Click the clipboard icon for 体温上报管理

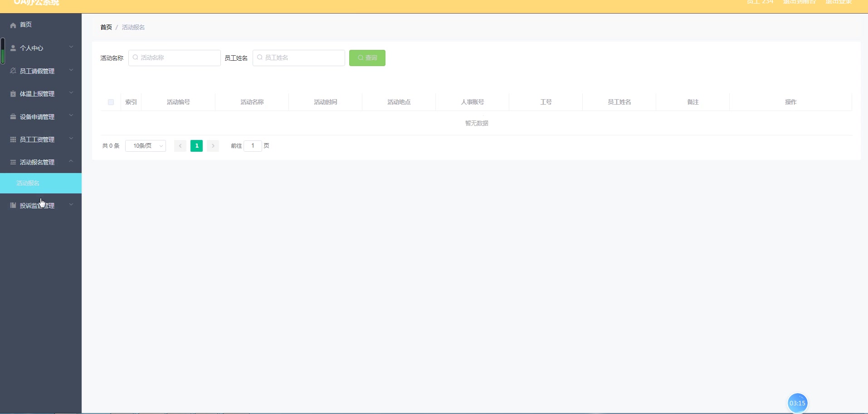coord(13,94)
